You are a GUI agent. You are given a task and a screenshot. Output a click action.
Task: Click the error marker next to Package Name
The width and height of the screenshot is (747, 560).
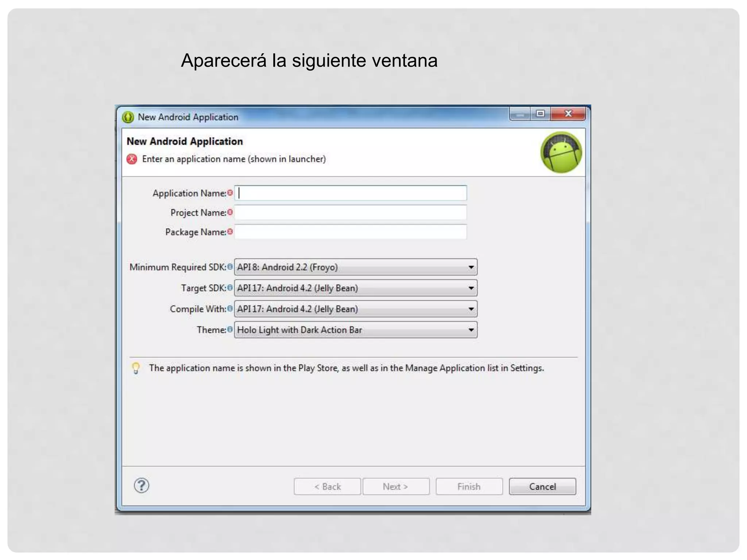(230, 231)
